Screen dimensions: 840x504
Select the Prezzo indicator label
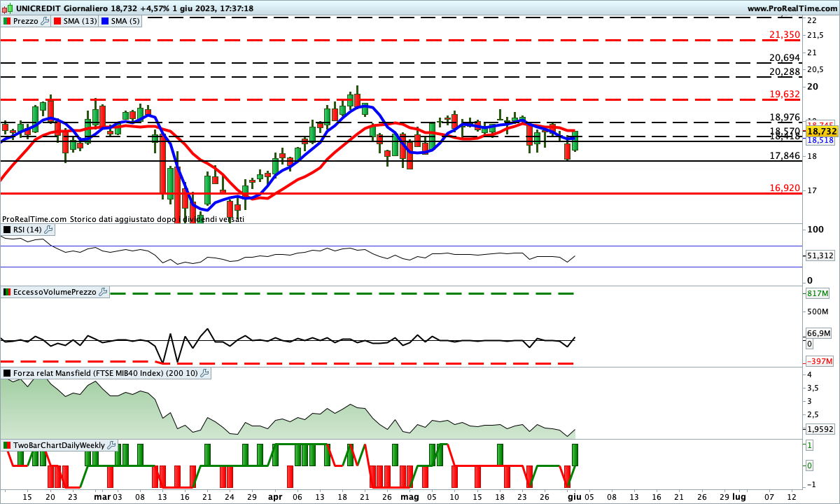click(26, 21)
